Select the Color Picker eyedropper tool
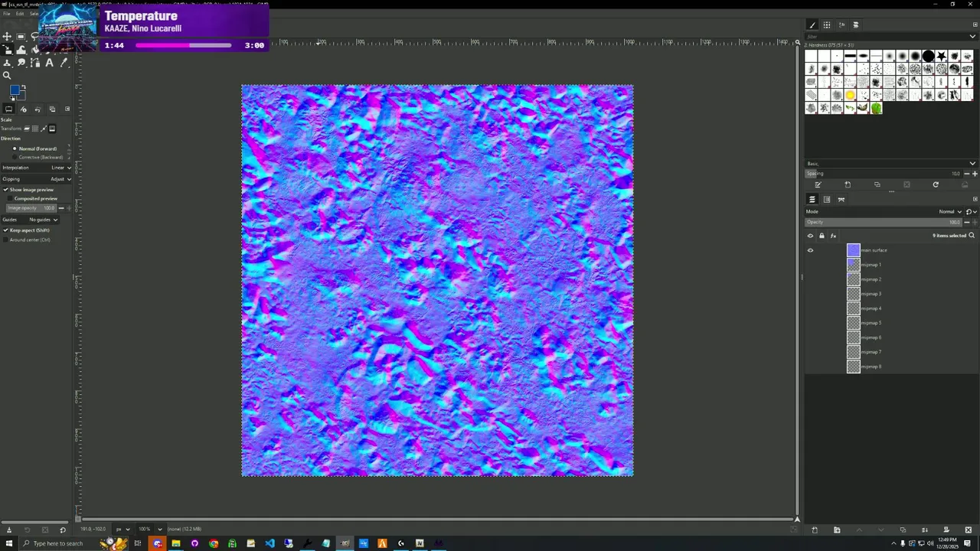Viewport: 980px width, 551px height. [x=64, y=63]
